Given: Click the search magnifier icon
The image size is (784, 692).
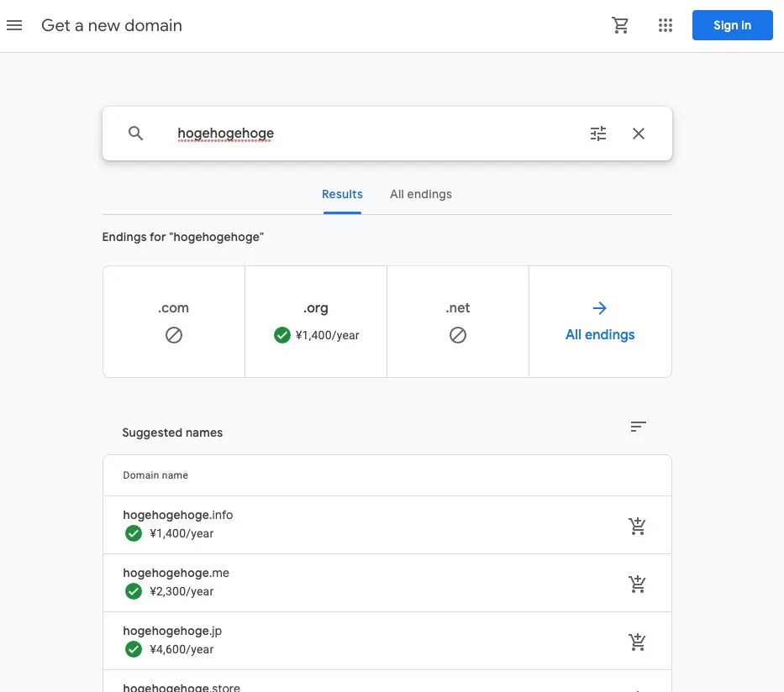Looking at the screenshot, I should pos(135,133).
